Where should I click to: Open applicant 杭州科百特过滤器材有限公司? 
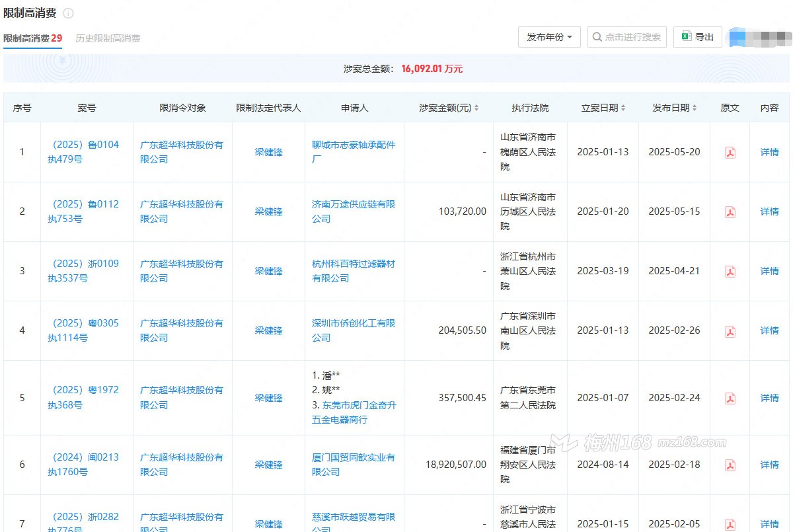coord(354,271)
